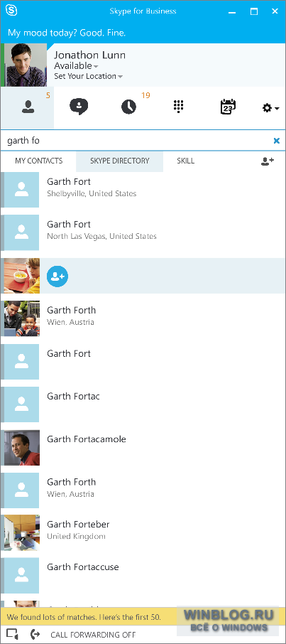Viewport: 286px width, 644px height.
Task: Open the conversation history clock icon
Action: coord(129,107)
